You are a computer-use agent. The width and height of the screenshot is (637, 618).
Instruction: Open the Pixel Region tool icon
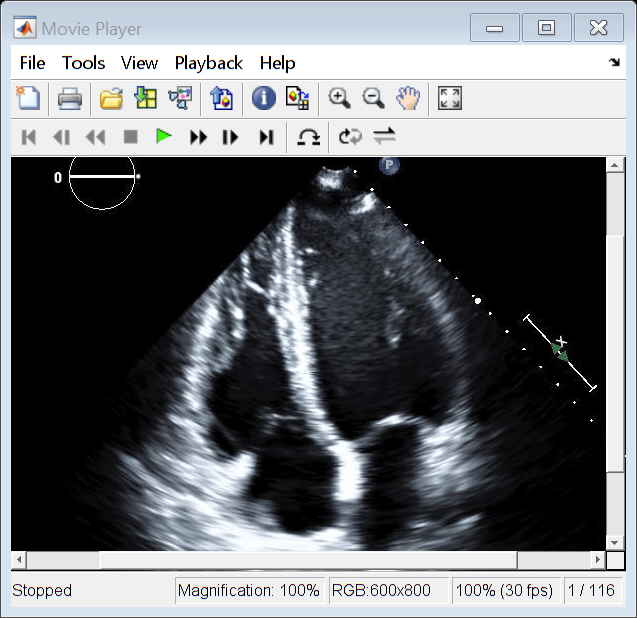coord(297,98)
